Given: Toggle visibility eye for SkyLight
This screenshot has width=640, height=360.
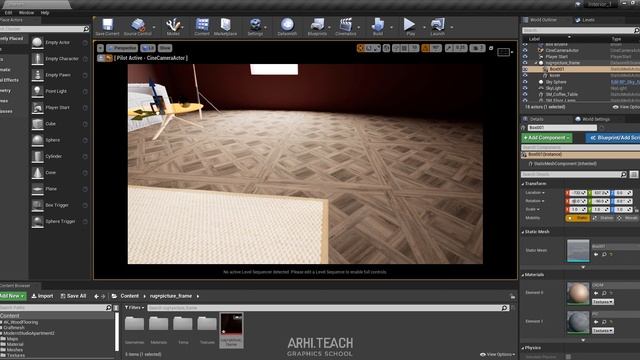Looking at the screenshot, I should tap(525, 88).
